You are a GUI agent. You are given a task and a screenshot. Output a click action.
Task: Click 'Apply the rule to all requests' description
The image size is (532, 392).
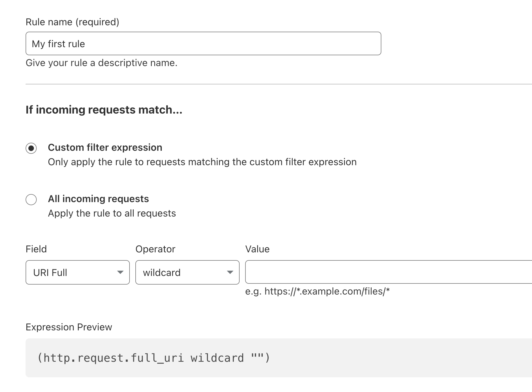pyautogui.click(x=112, y=213)
